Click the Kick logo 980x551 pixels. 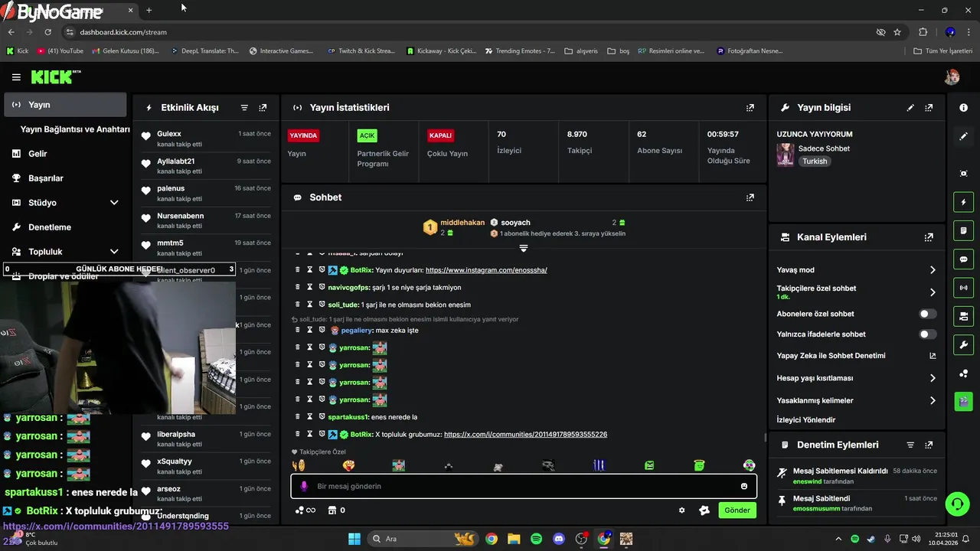[55, 77]
